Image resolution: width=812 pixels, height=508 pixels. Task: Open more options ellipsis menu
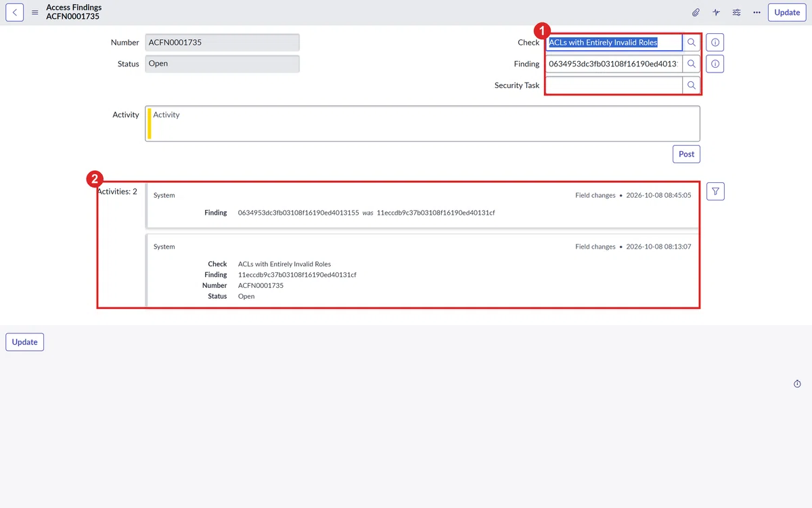tap(757, 12)
